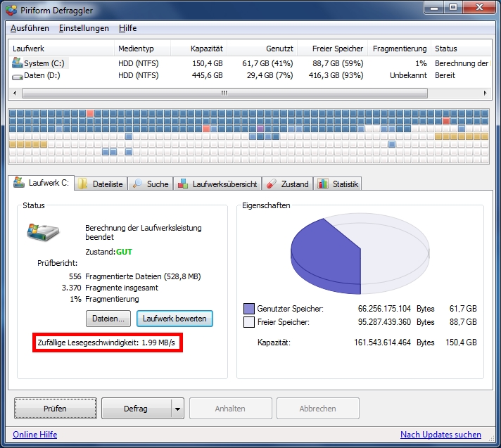This screenshot has height=448, width=501.
Task: Click the Daten (D:) drive icon
Action: click(x=18, y=77)
